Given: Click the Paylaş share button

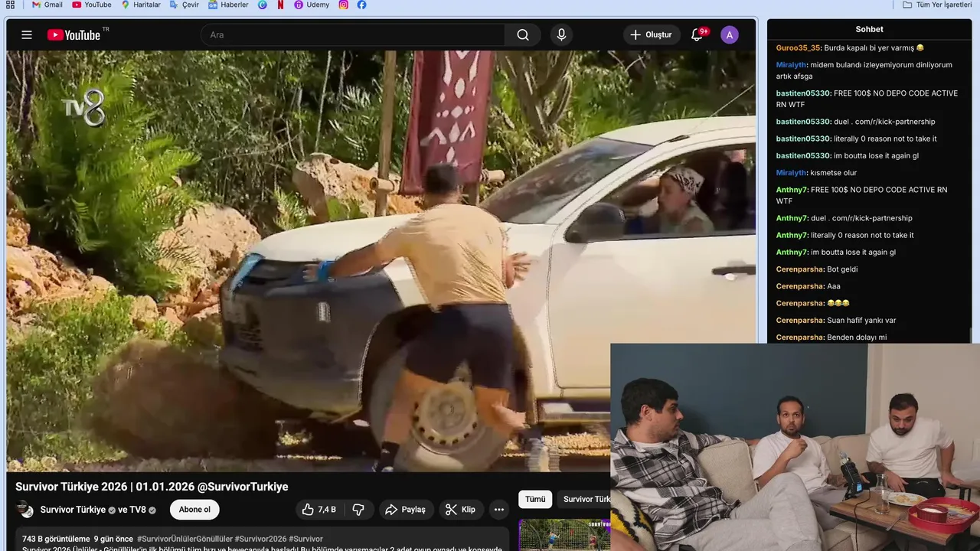Looking at the screenshot, I should [406, 510].
